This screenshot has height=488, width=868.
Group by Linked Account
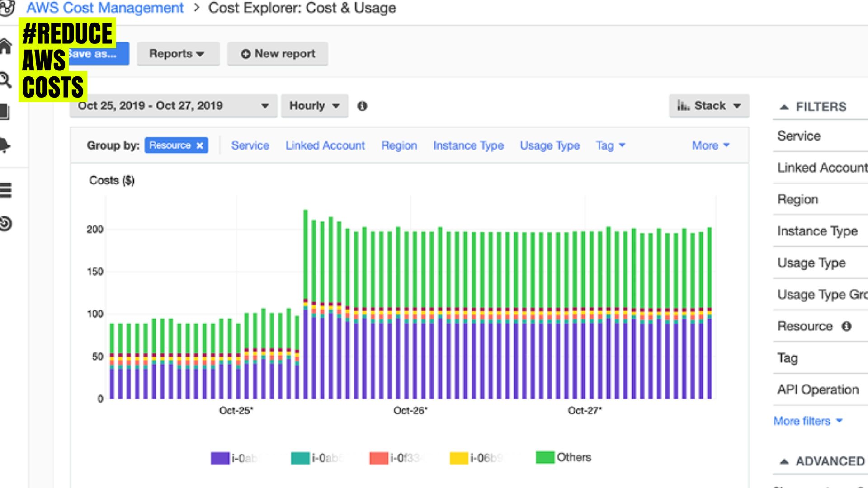tap(325, 145)
